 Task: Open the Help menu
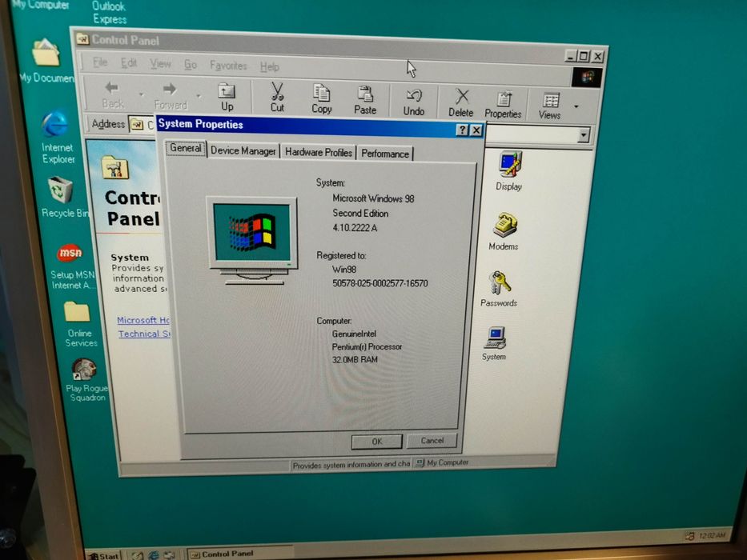270,66
